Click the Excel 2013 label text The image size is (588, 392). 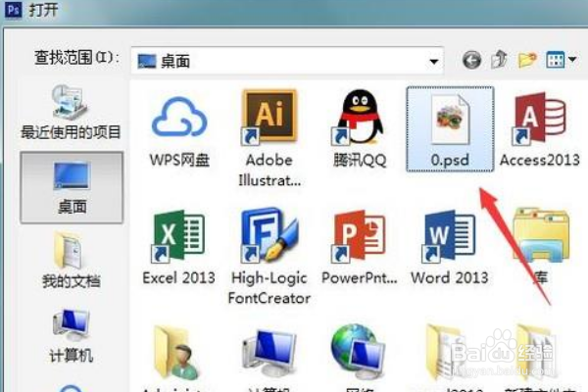(179, 278)
